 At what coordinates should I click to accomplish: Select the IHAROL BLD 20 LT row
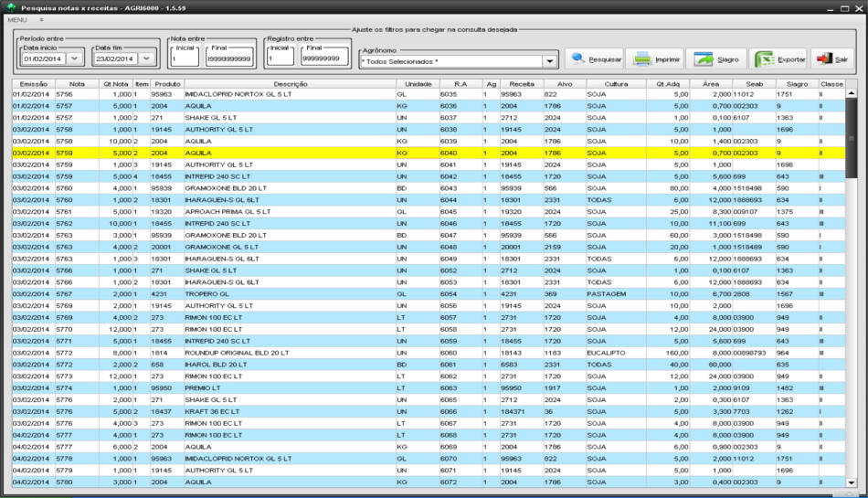pos(429,365)
